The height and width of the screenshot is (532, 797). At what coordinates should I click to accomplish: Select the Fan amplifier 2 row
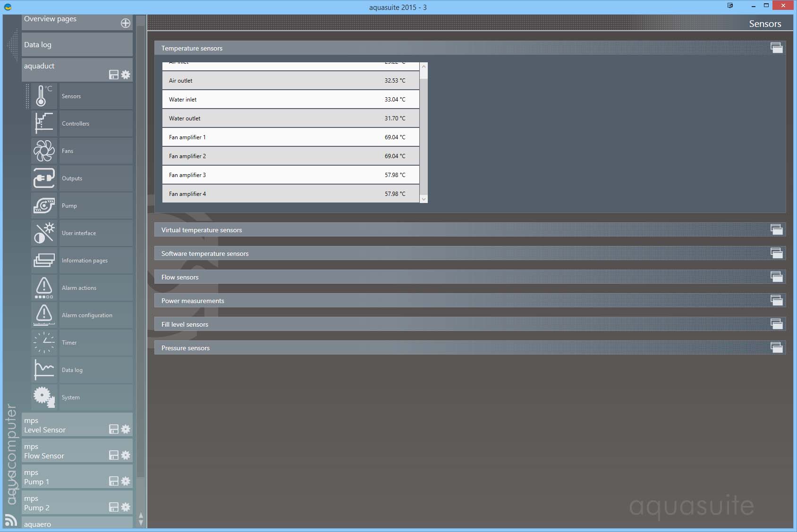(291, 156)
